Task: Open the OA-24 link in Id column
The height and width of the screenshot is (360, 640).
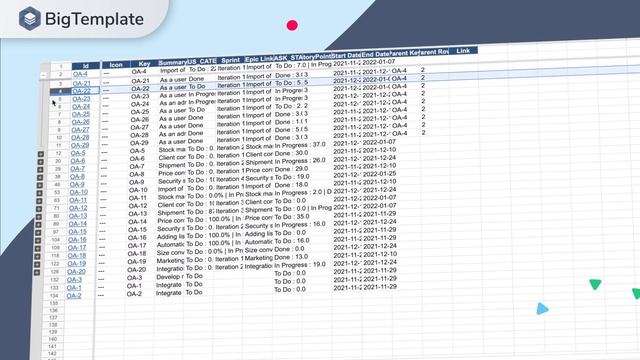Action: tap(81, 107)
